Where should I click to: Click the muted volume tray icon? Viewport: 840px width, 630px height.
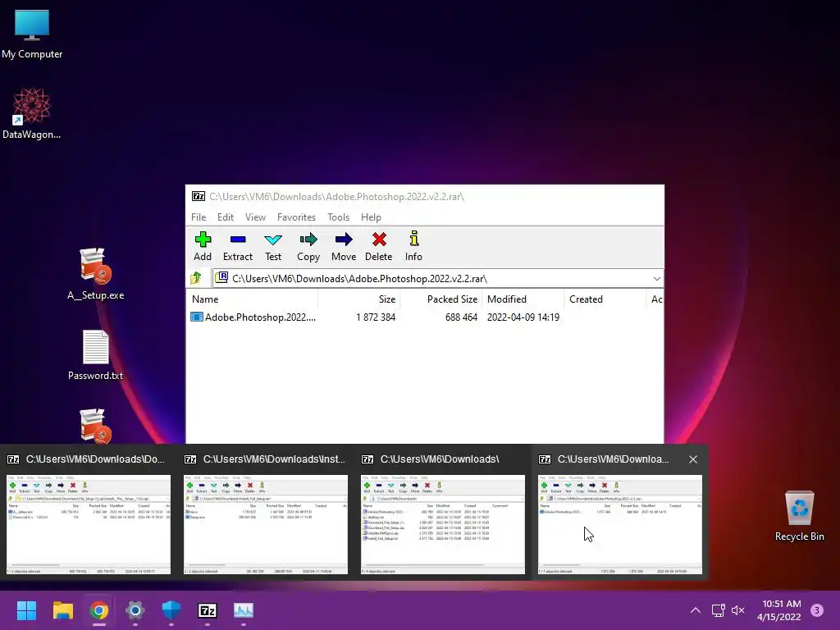point(737,610)
